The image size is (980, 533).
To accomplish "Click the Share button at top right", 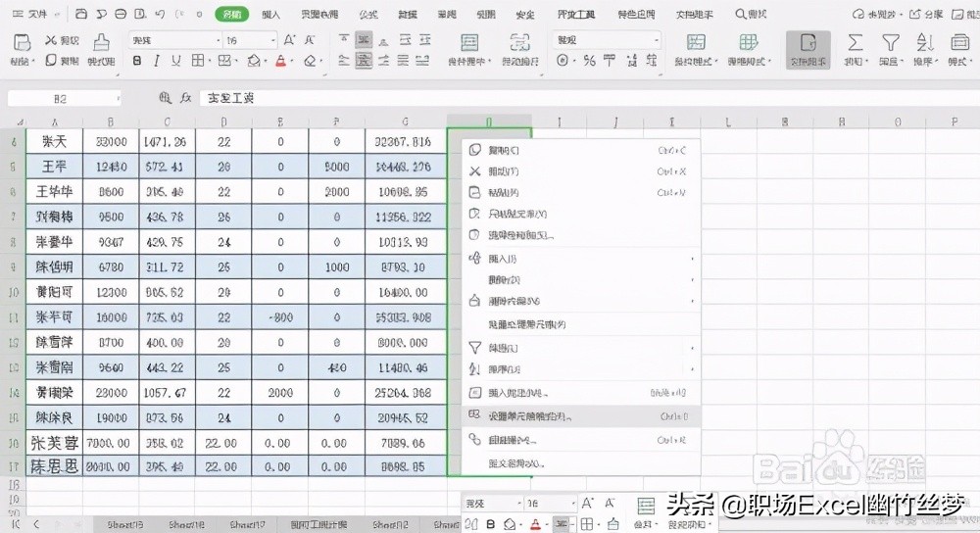I will tap(926, 14).
